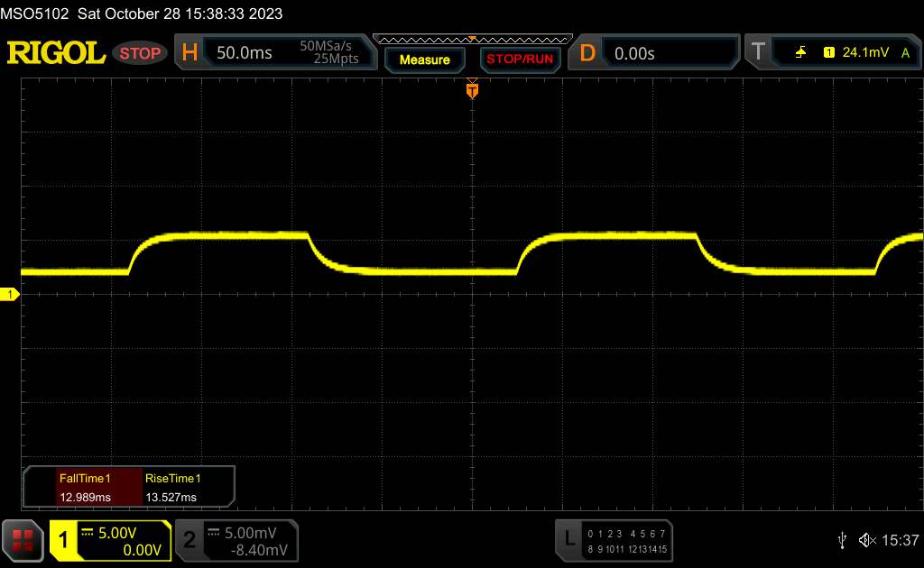Select the FallTime1 measurement result
Viewport: 924px width, 568px height.
coord(84,488)
